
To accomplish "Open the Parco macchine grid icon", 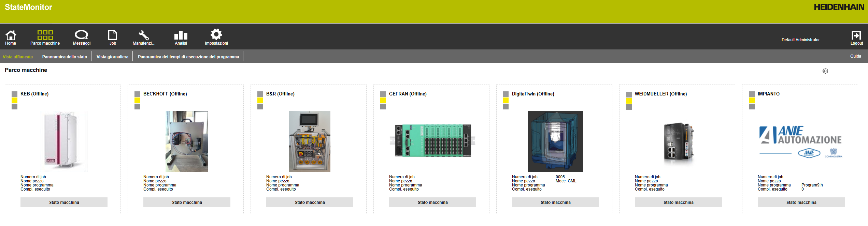I will (45, 35).
